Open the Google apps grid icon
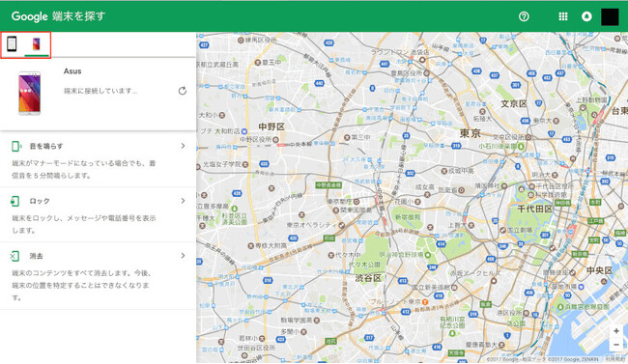 (x=563, y=16)
